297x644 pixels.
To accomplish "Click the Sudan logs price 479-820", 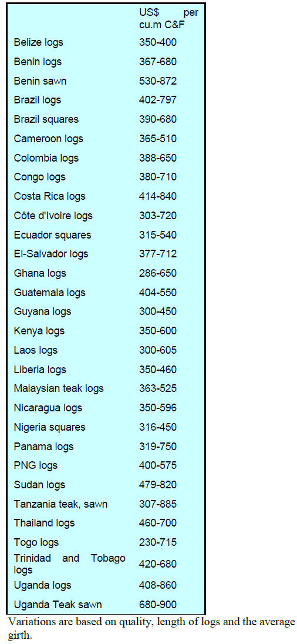I will click(x=157, y=485).
